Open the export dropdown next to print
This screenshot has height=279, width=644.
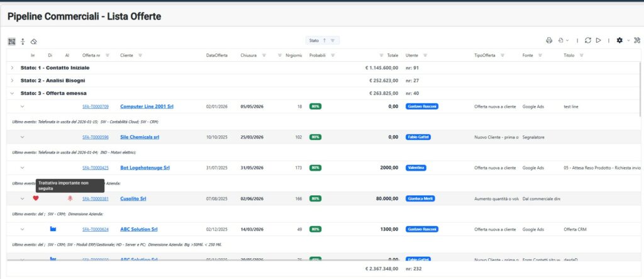point(563,40)
